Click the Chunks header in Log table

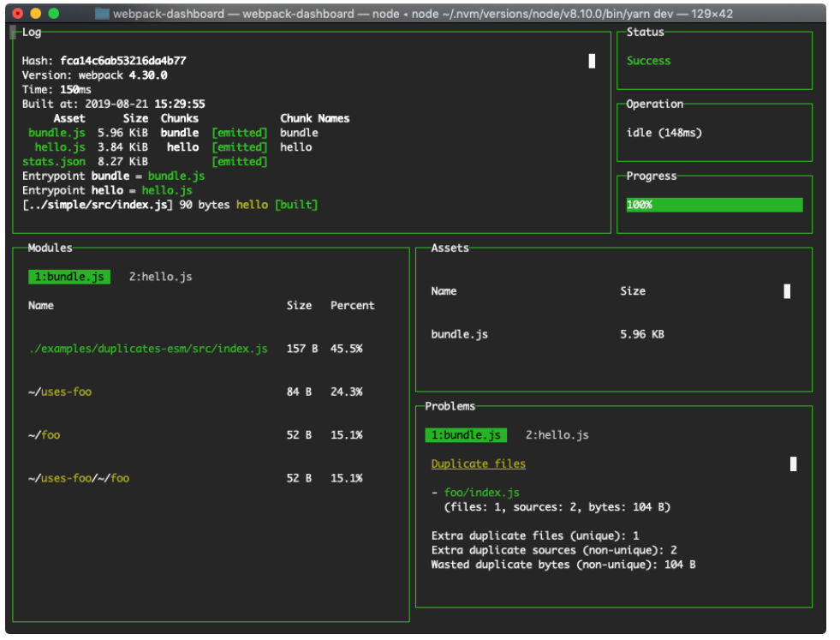[x=181, y=119]
